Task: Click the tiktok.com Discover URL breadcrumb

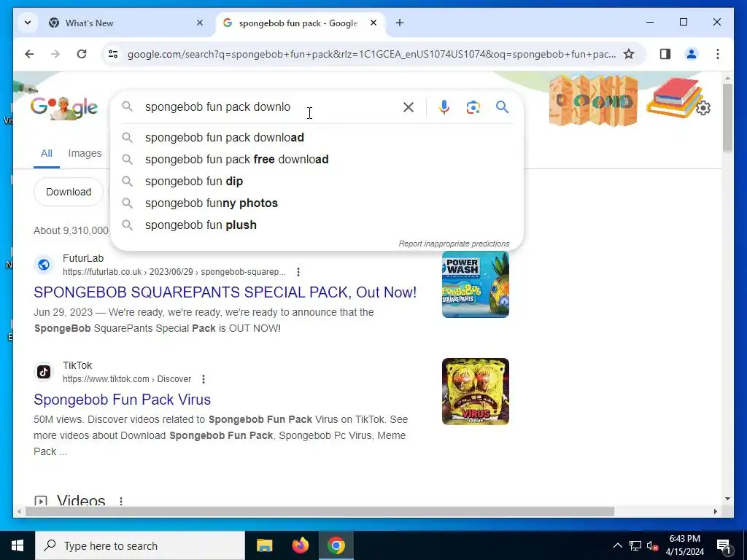Action: click(x=127, y=379)
